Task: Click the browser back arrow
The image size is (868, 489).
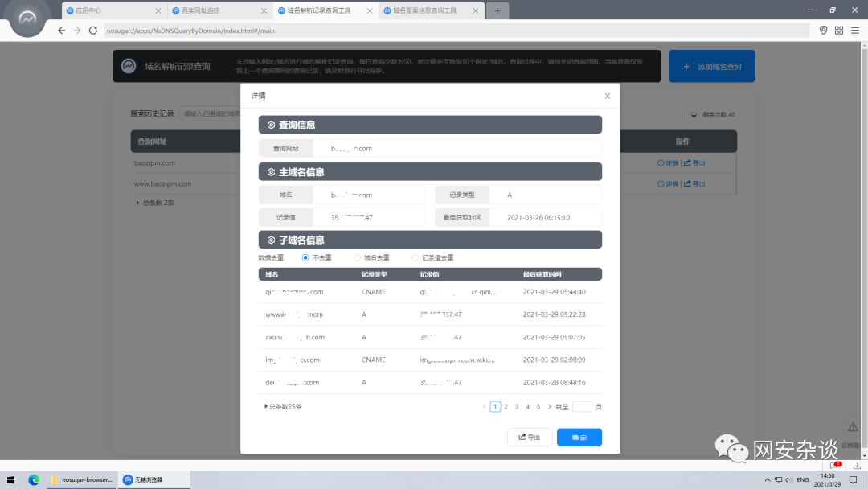Action: [61, 31]
